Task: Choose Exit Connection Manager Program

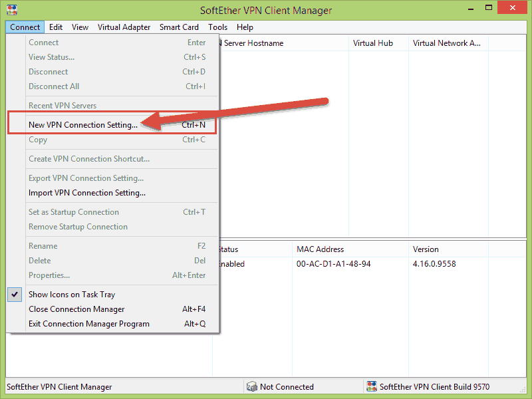Action: [112, 324]
